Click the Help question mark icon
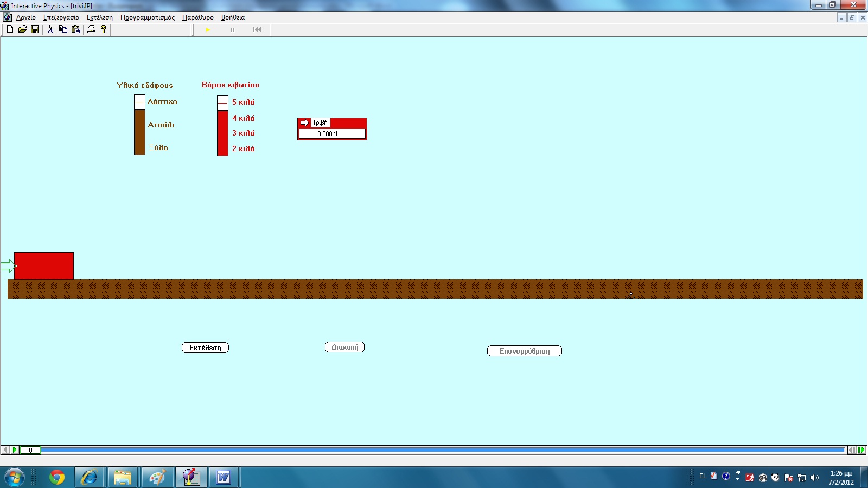868x488 pixels. tap(104, 29)
